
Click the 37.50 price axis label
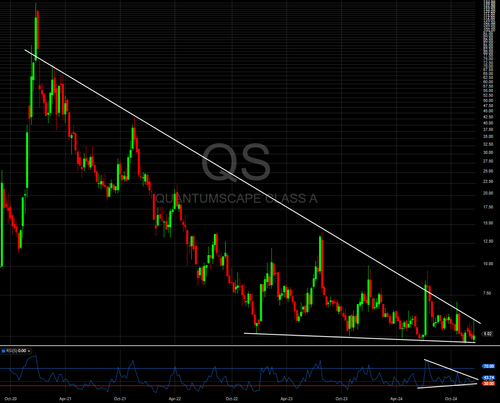pos(488,129)
